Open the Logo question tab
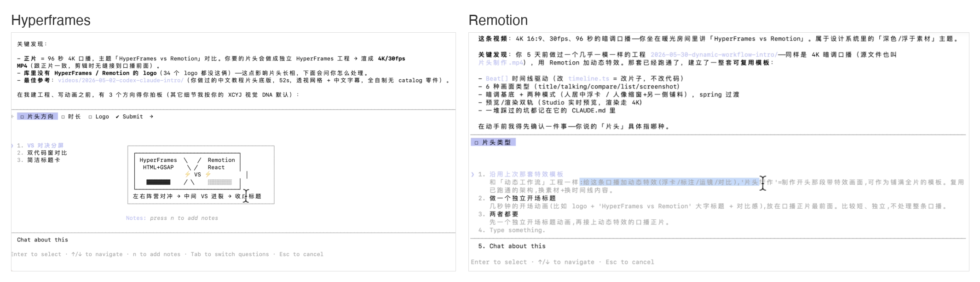This screenshot has width=980, height=282. tap(99, 117)
